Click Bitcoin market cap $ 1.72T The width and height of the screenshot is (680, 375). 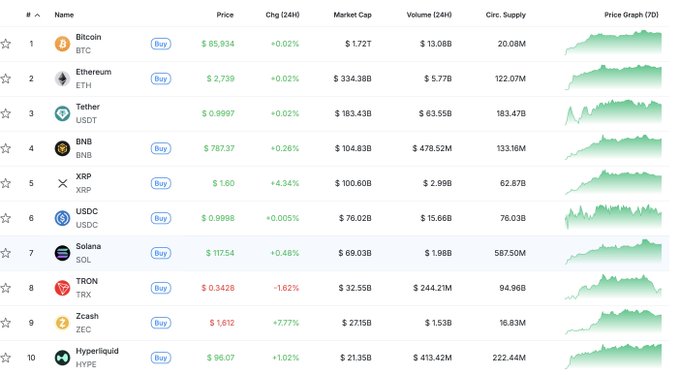358,44
